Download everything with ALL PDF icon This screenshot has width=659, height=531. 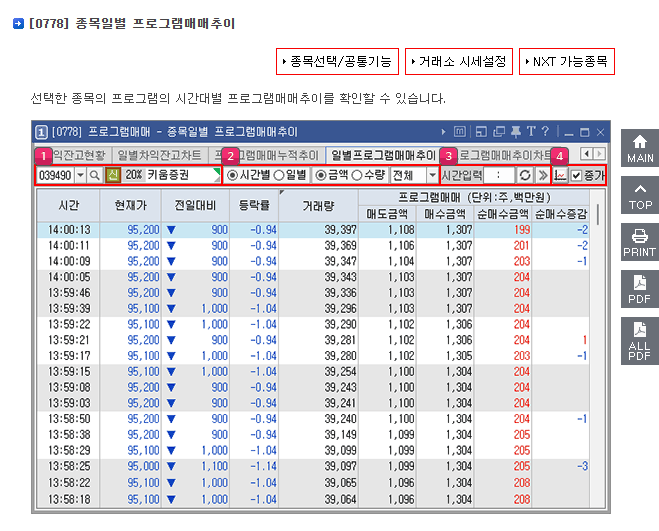point(640,341)
